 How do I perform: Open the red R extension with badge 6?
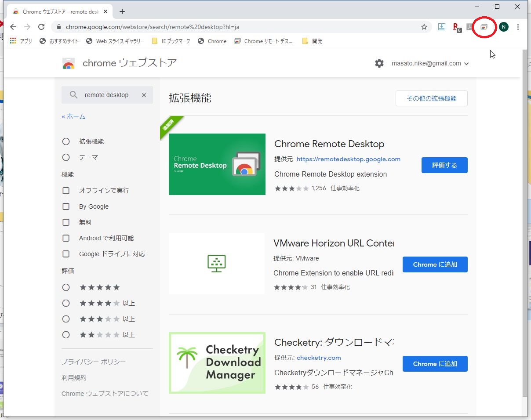click(x=457, y=27)
